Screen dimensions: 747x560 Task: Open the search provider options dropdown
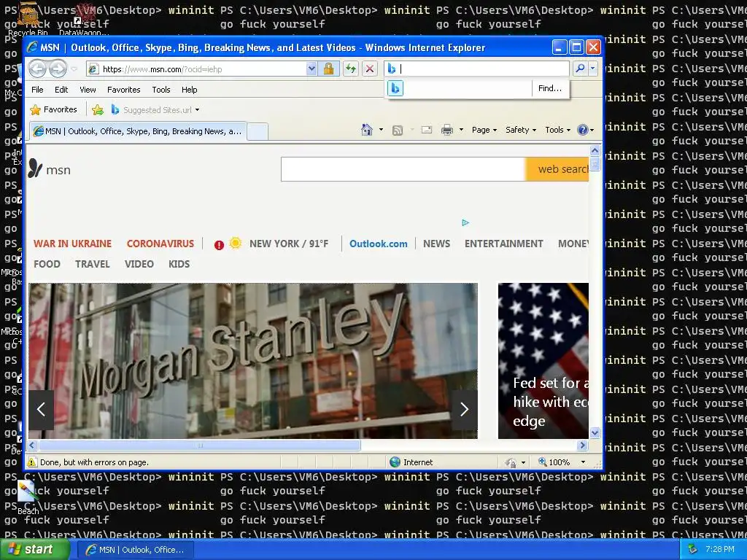coord(592,69)
